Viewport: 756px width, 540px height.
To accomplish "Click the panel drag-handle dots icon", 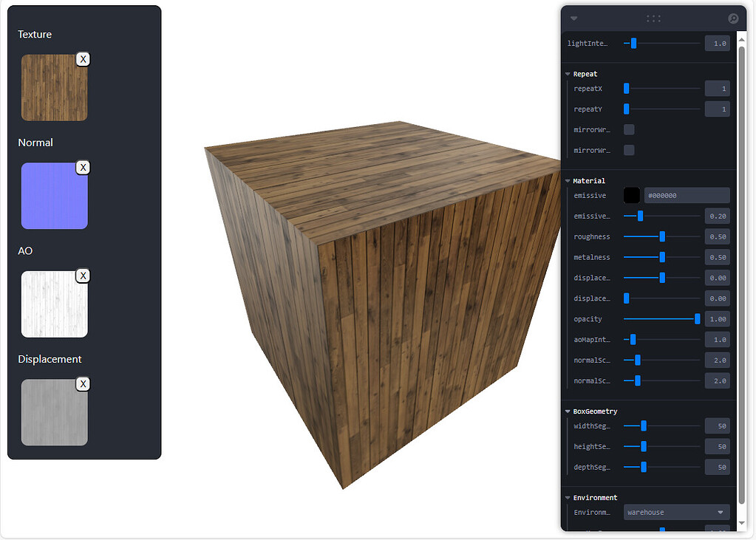I will click(653, 18).
